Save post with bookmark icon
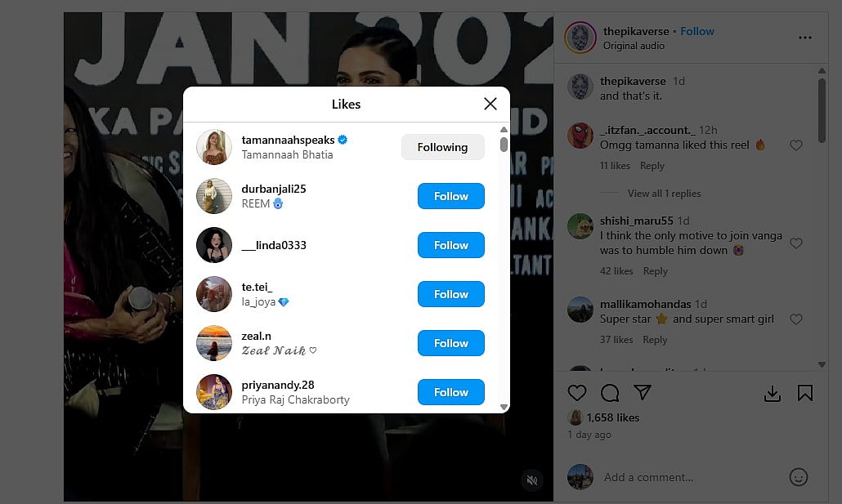 (804, 393)
